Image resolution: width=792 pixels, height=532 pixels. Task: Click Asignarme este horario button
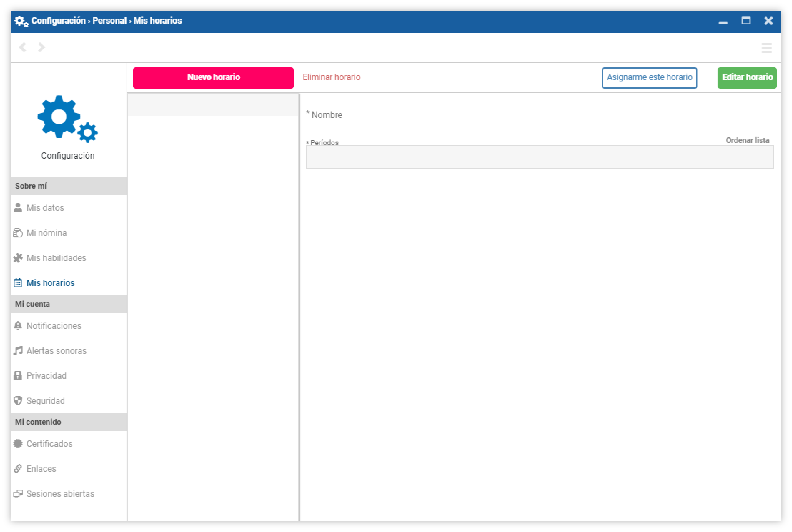(x=649, y=78)
